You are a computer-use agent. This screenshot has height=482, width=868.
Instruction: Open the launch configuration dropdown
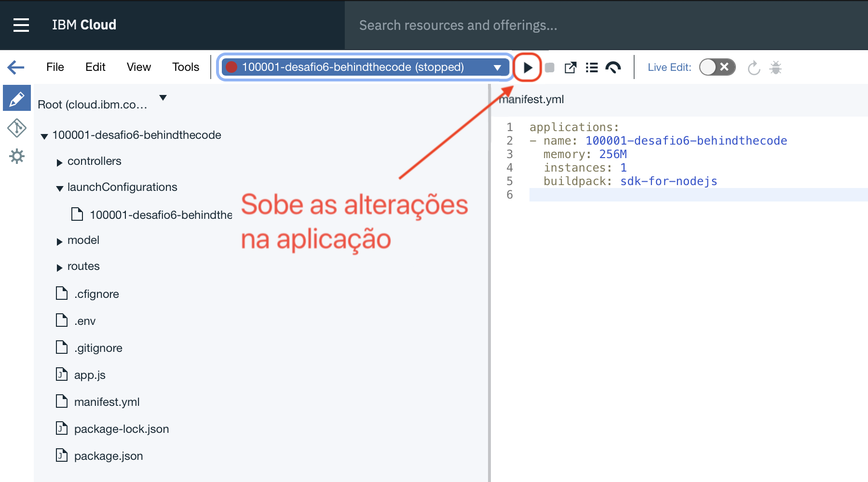(498, 67)
